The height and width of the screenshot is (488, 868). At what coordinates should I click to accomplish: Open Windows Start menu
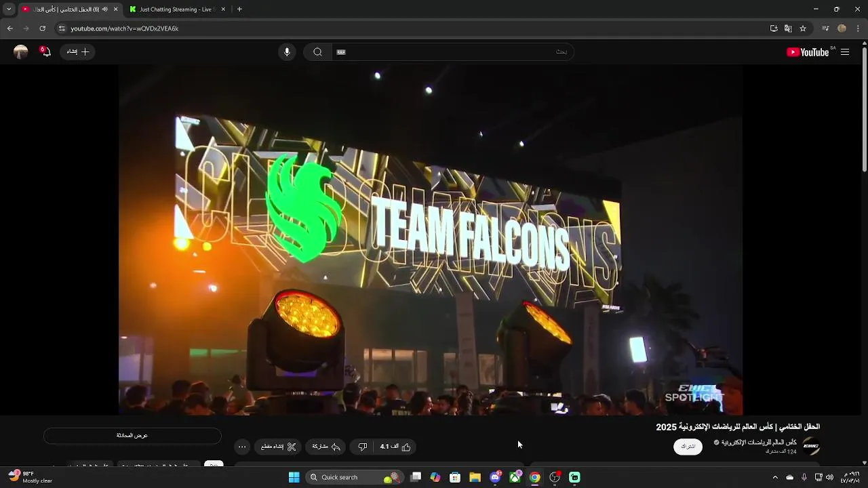pos(294,477)
